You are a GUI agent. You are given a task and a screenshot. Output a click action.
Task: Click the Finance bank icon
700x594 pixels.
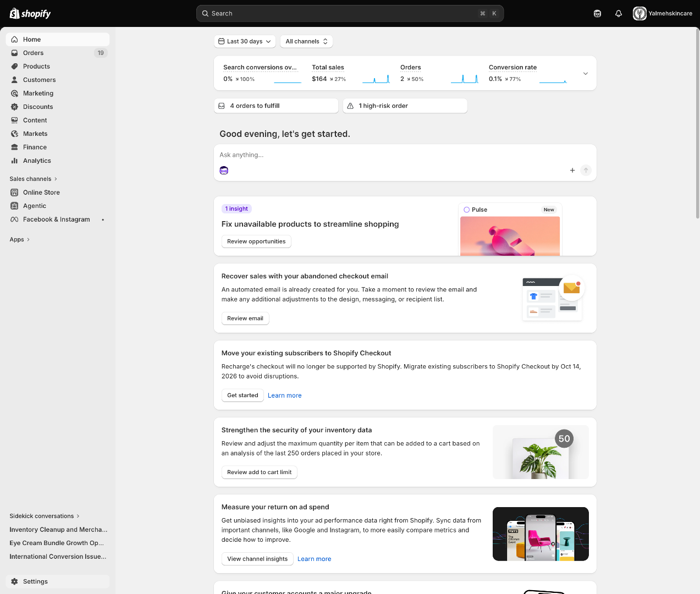pyautogui.click(x=15, y=147)
